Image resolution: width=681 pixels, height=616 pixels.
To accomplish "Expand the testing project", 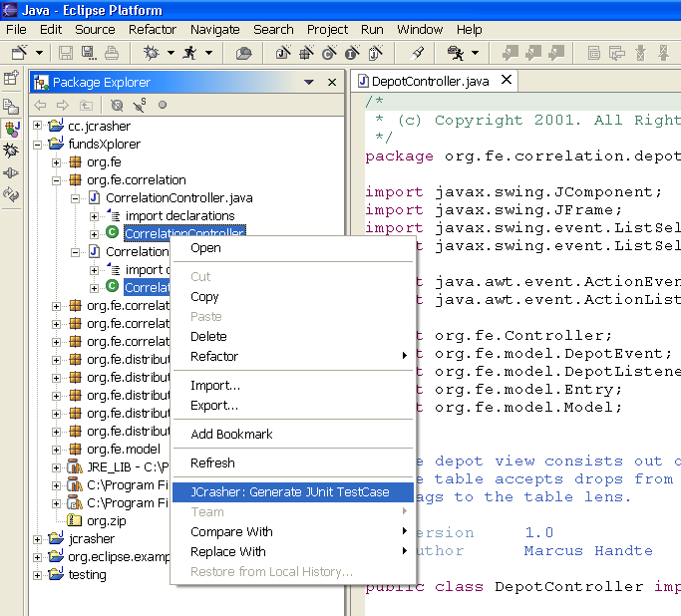I will pyautogui.click(x=38, y=575).
